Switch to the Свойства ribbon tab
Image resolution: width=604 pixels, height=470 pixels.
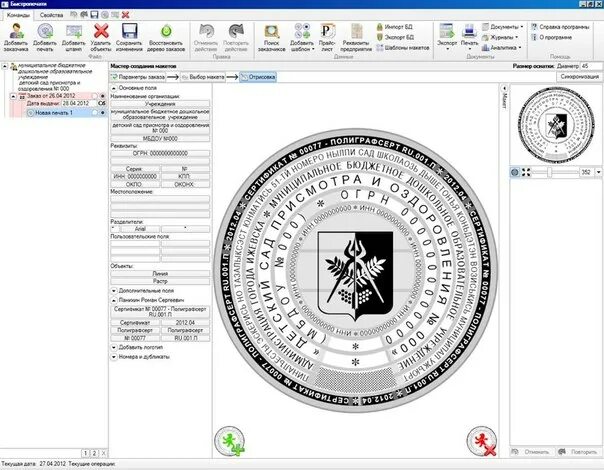(x=51, y=15)
